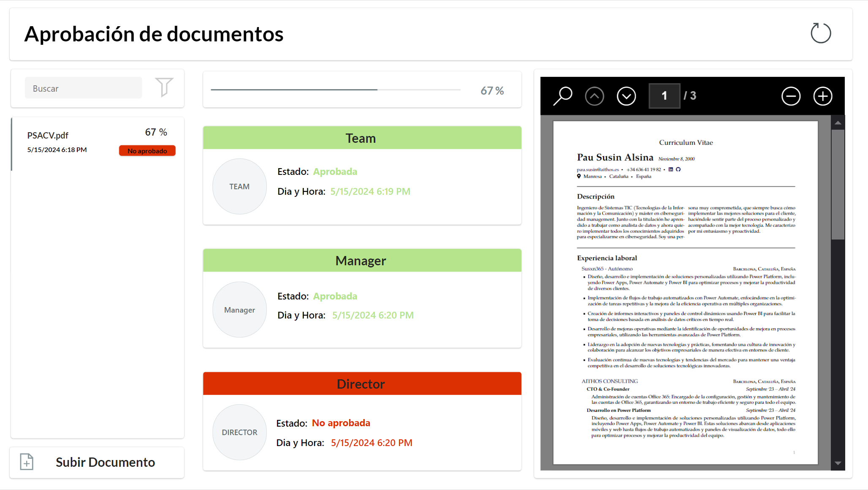Click the Manager avatar circle
The image size is (868, 490).
pyautogui.click(x=239, y=310)
